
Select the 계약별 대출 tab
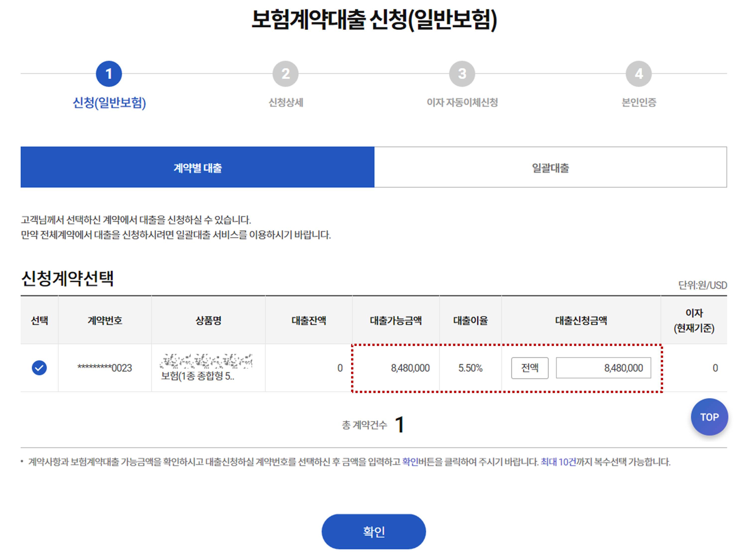(197, 167)
